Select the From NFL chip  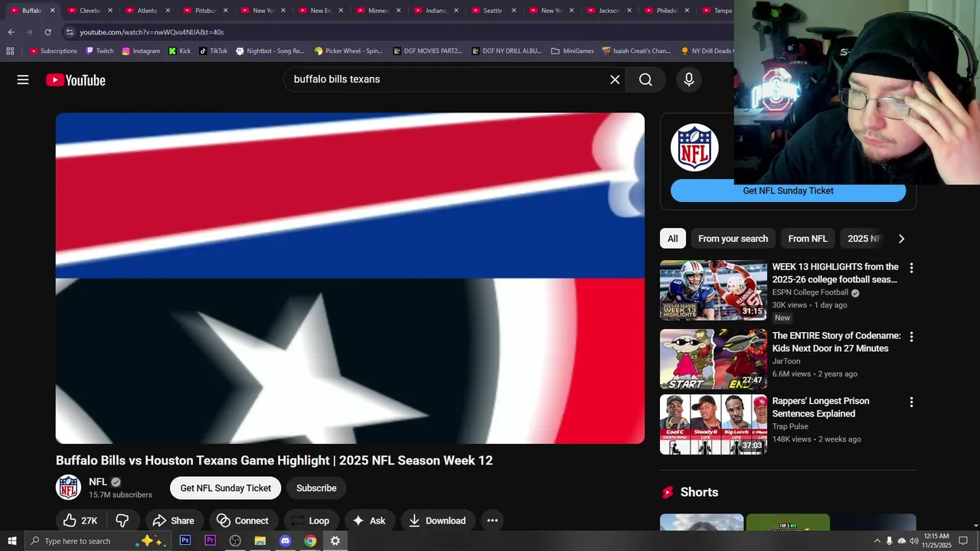[808, 239]
